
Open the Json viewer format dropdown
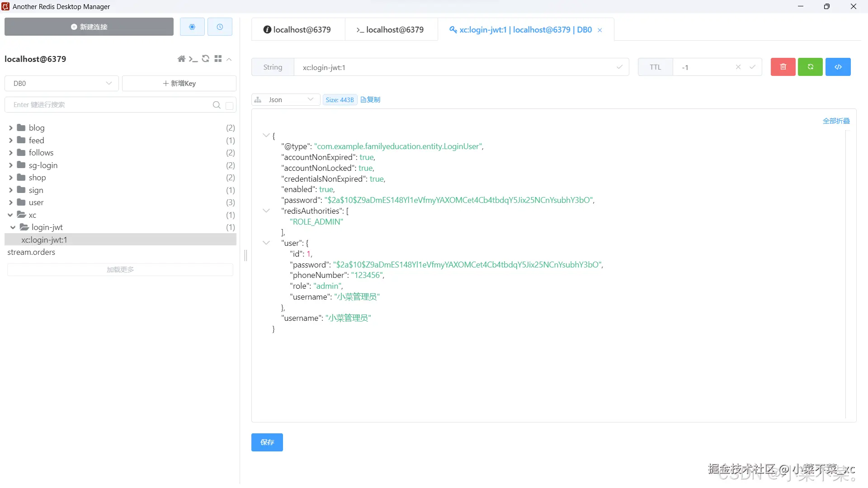(x=286, y=100)
